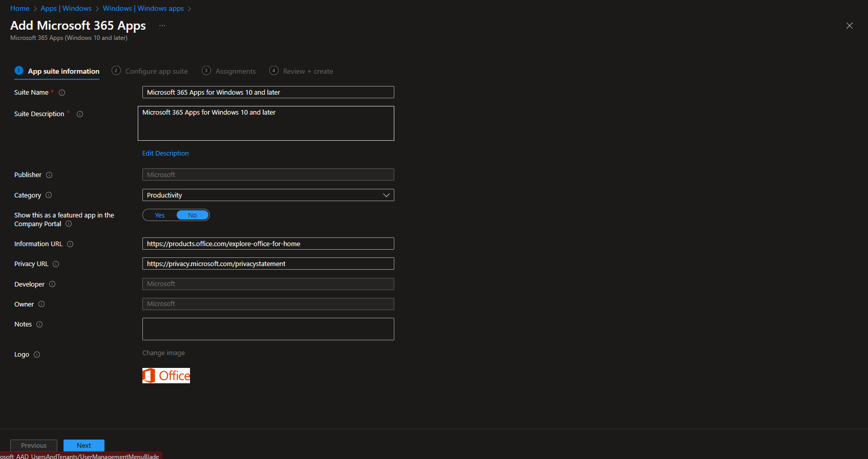Click the Suite Name info icon
This screenshot has height=459, width=868.
62,93
